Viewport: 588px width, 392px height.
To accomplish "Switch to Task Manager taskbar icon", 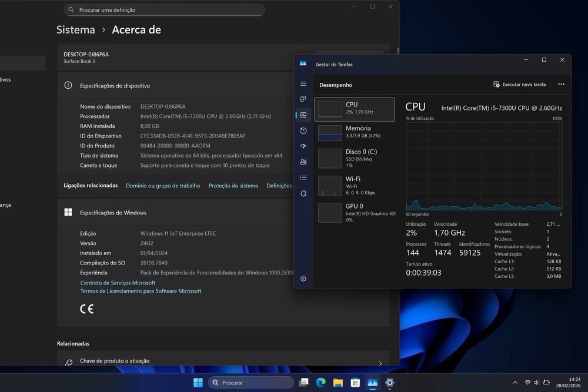I will tap(372, 383).
